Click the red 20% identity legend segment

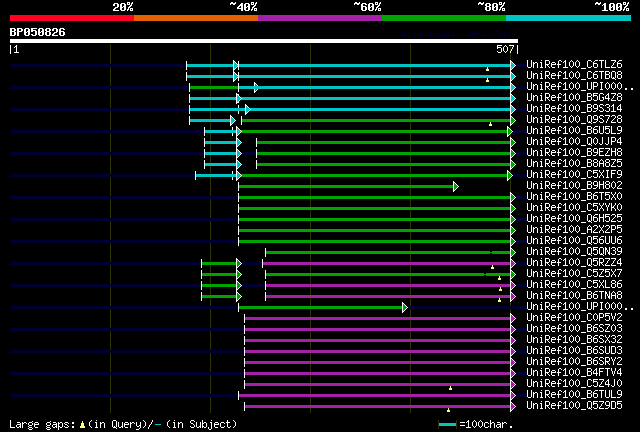click(72, 18)
